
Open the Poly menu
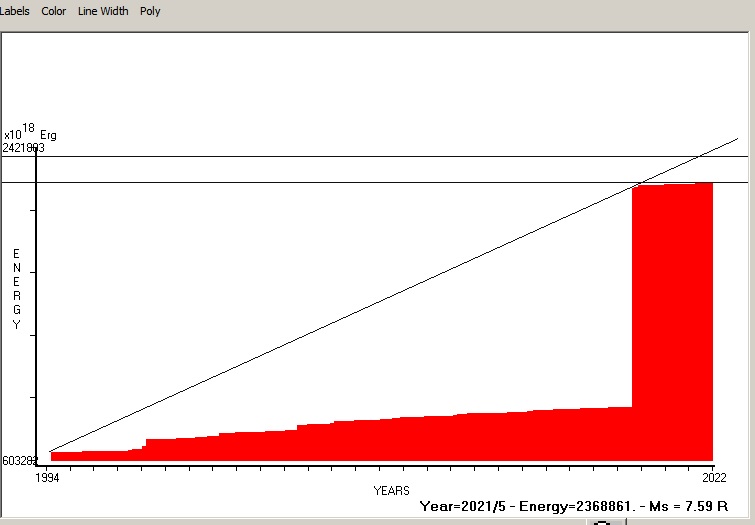point(150,11)
